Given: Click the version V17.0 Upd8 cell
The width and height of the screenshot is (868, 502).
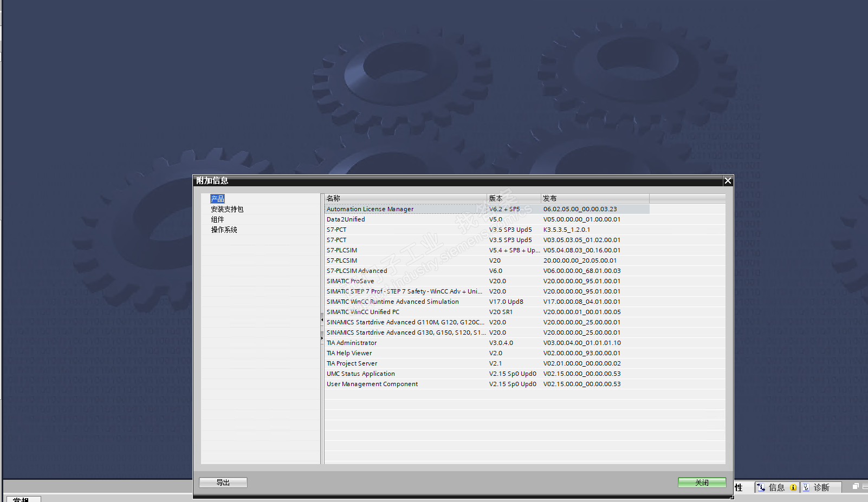Looking at the screenshot, I should point(506,302).
